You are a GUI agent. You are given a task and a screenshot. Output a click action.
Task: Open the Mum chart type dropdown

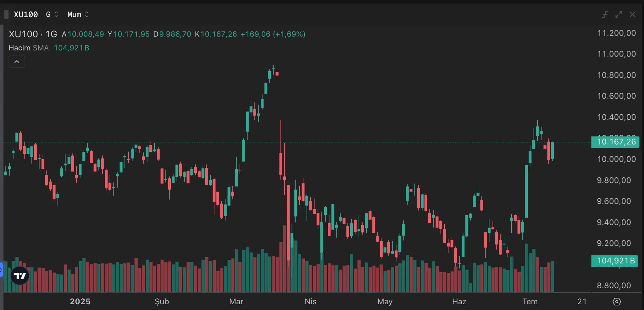coord(78,14)
